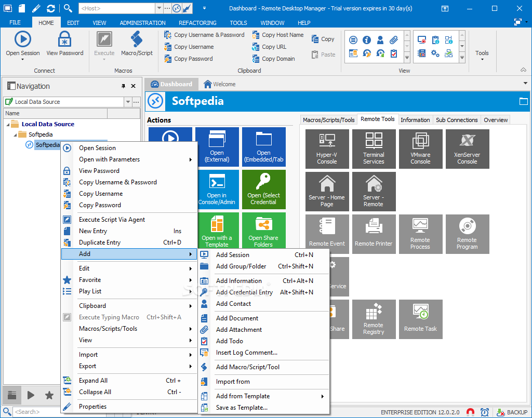The image size is (532, 418).
Task: Click the Paste ribbon button
Action: point(323,54)
